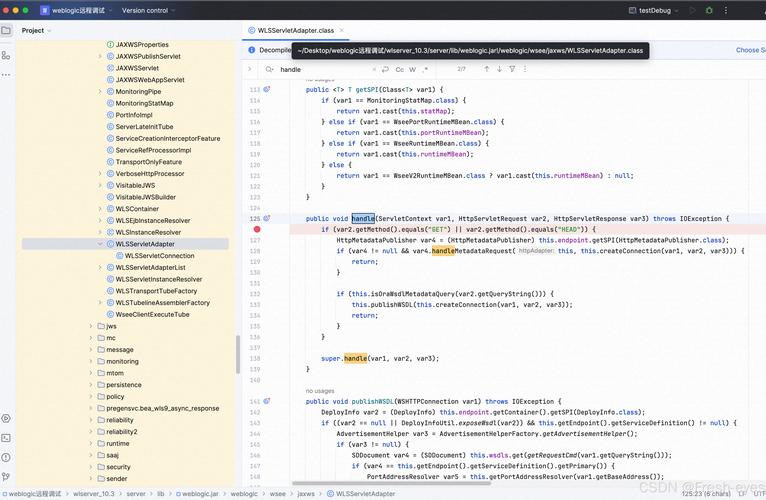The height and width of the screenshot is (500, 766).
Task: Expand the security folder
Action: 91,467
